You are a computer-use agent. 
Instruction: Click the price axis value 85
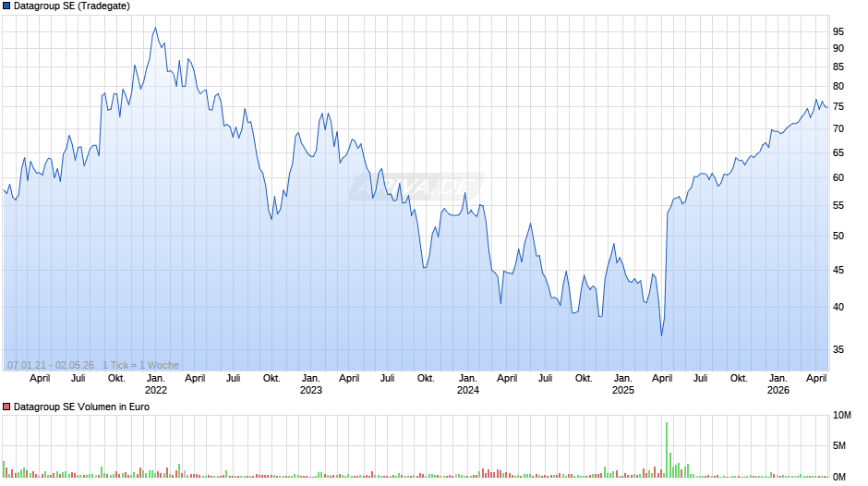[838, 67]
